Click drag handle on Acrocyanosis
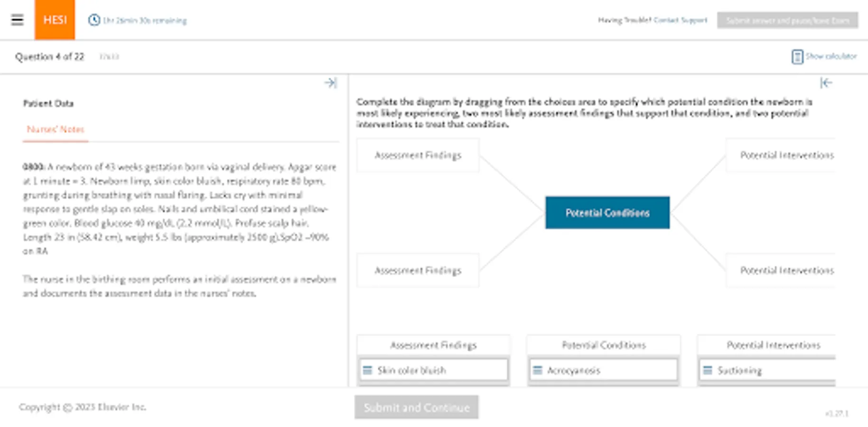Viewport: 868px width, 427px height. point(537,370)
